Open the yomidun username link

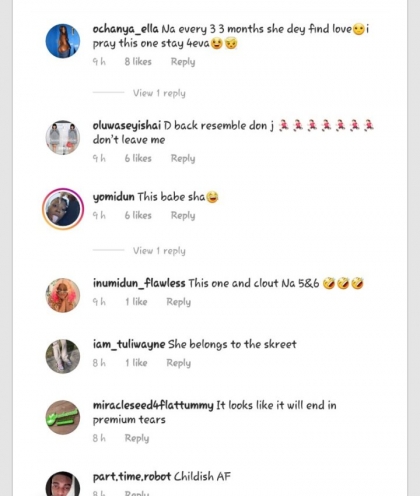[114, 197]
